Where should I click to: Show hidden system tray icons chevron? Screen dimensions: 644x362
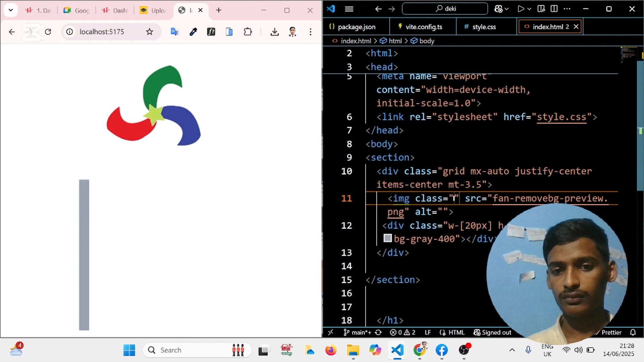[512, 350]
